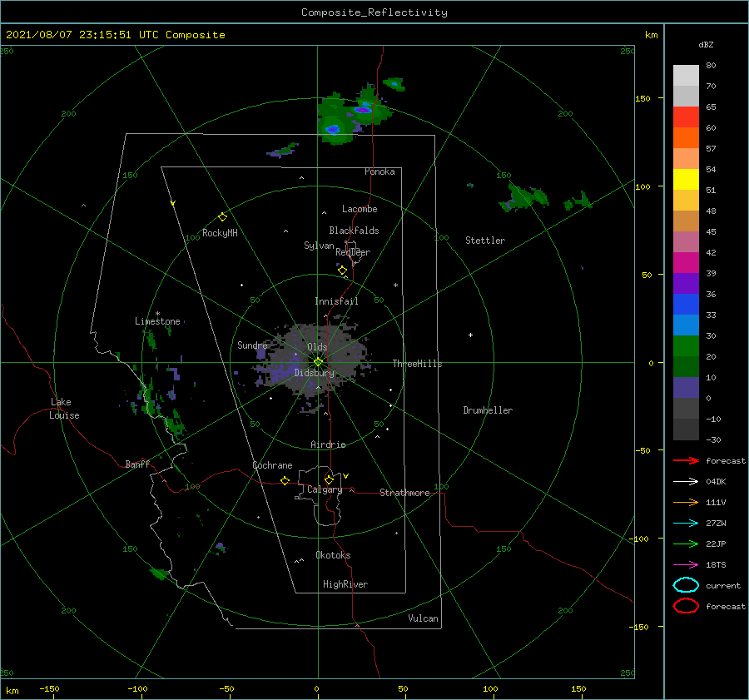The image size is (749, 700).
Task: Click the Banff label
Action: [137, 464]
